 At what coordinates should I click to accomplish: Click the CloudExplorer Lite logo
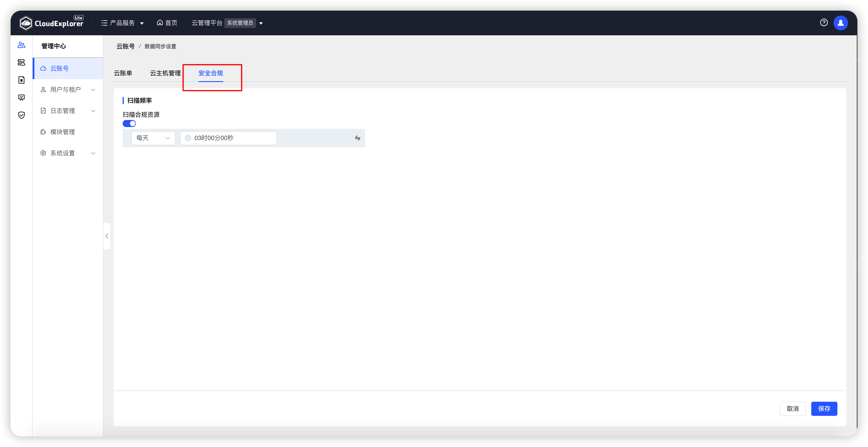51,23
